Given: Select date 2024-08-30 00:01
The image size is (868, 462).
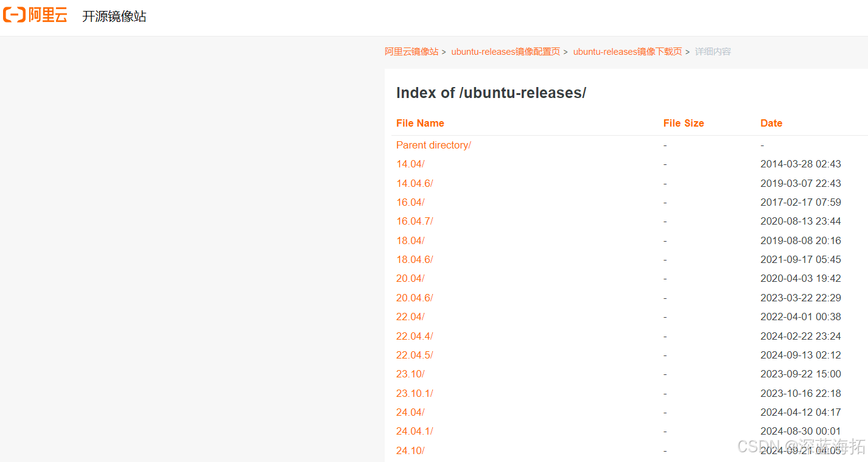Looking at the screenshot, I should point(800,431).
